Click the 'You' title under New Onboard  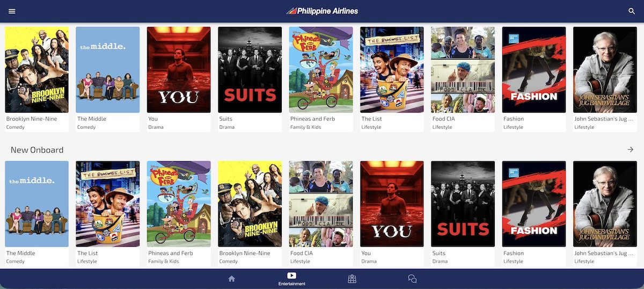tap(366, 253)
